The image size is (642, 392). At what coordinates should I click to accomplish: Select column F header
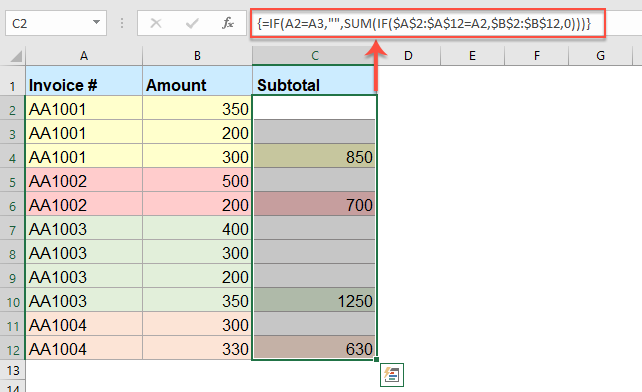[536, 56]
